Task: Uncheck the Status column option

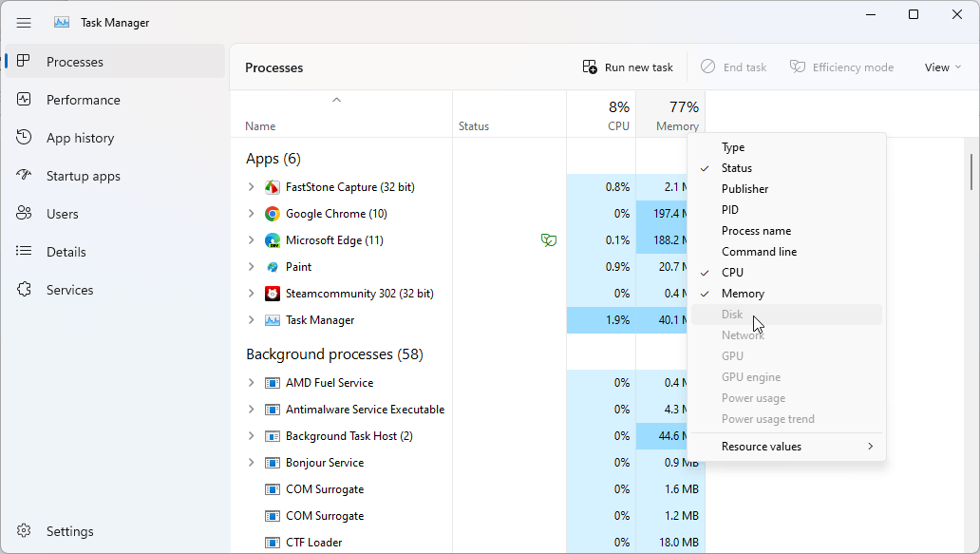Action: (787, 168)
